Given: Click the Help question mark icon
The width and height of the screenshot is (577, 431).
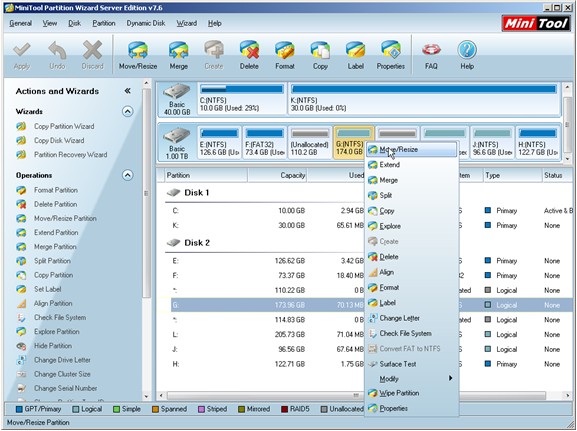Looking at the screenshot, I should (x=467, y=50).
